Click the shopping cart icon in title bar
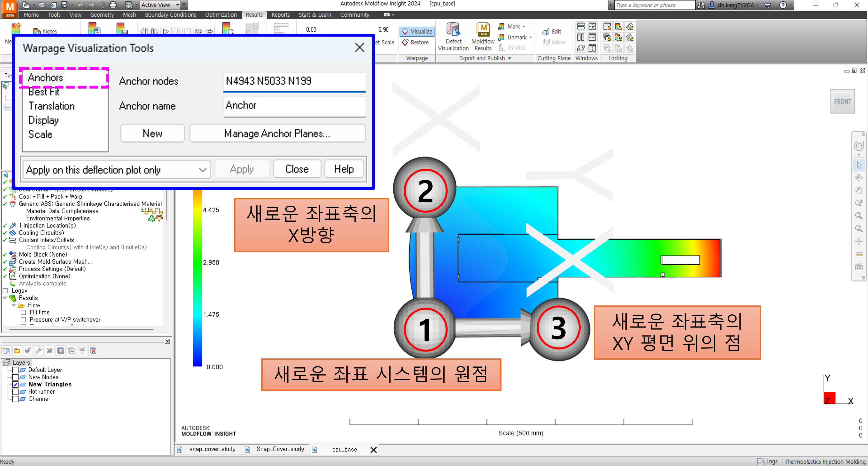Viewport: 868px width, 466px height. (767, 5)
